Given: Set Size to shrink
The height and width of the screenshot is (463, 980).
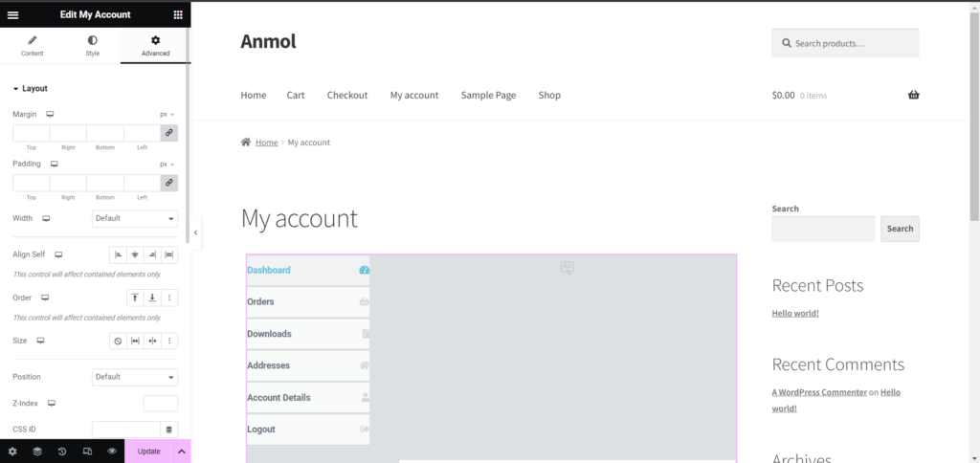Looking at the screenshot, I should pyautogui.click(x=152, y=342).
